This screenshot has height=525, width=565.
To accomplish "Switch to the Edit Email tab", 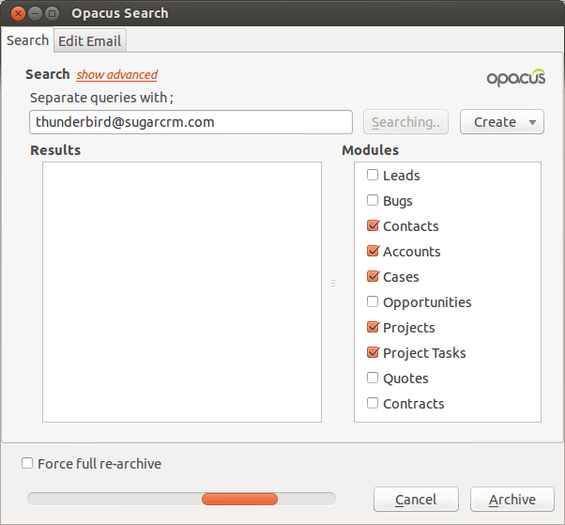I will (90, 41).
